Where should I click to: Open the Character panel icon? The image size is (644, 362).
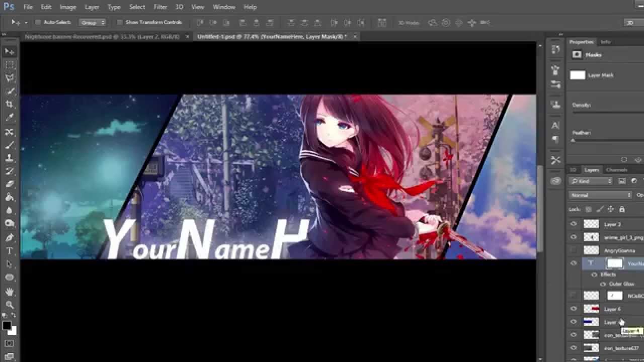click(x=555, y=125)
